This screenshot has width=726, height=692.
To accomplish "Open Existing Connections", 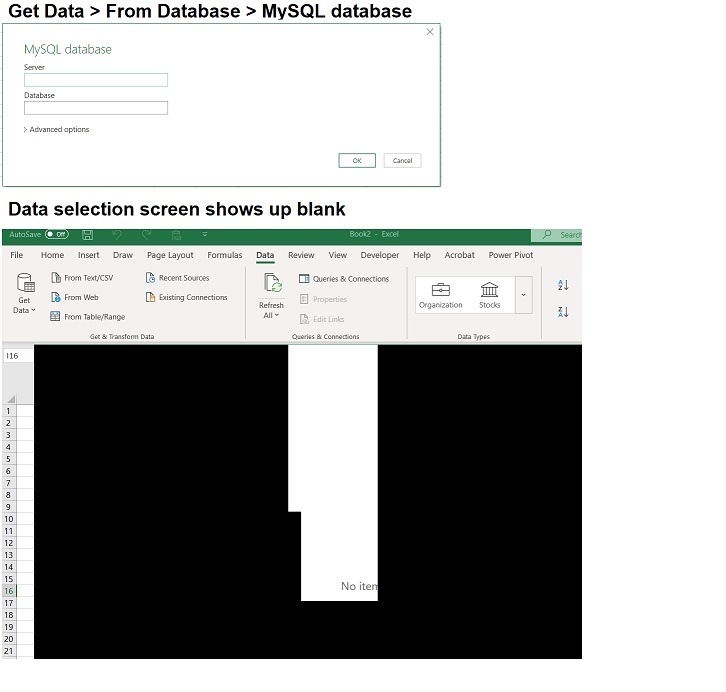I will coord(187,297).
